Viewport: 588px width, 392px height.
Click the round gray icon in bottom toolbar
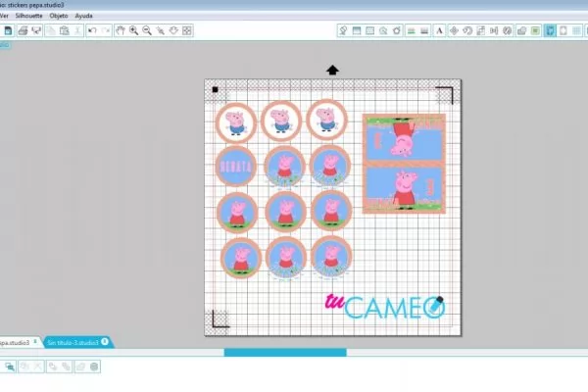tap(94, 367)
